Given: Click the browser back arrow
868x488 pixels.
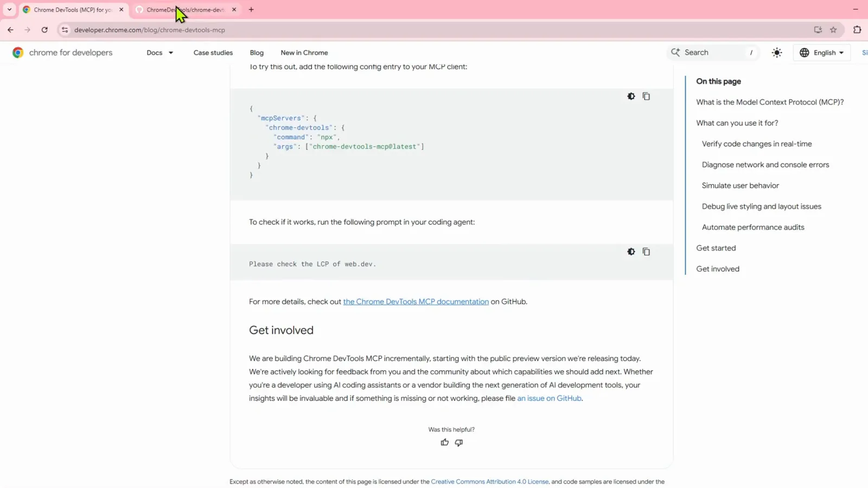Looking at the screenshot, I should coord(10,30).
